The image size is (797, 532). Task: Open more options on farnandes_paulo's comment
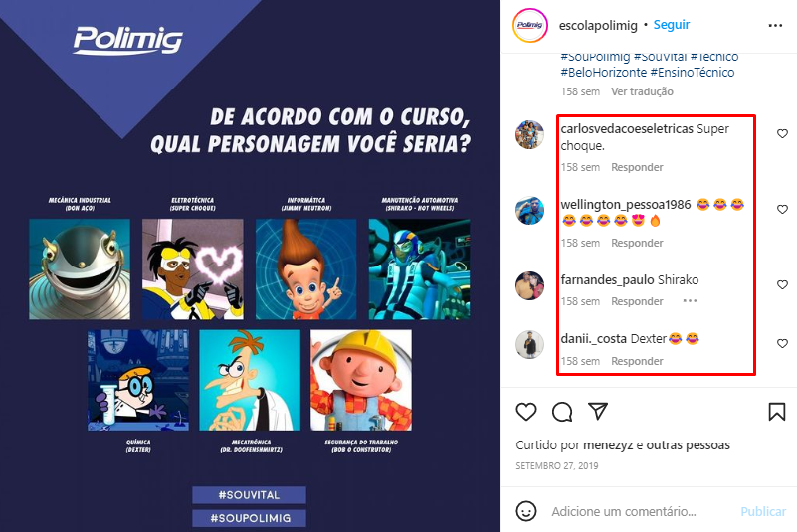(690, 301)
